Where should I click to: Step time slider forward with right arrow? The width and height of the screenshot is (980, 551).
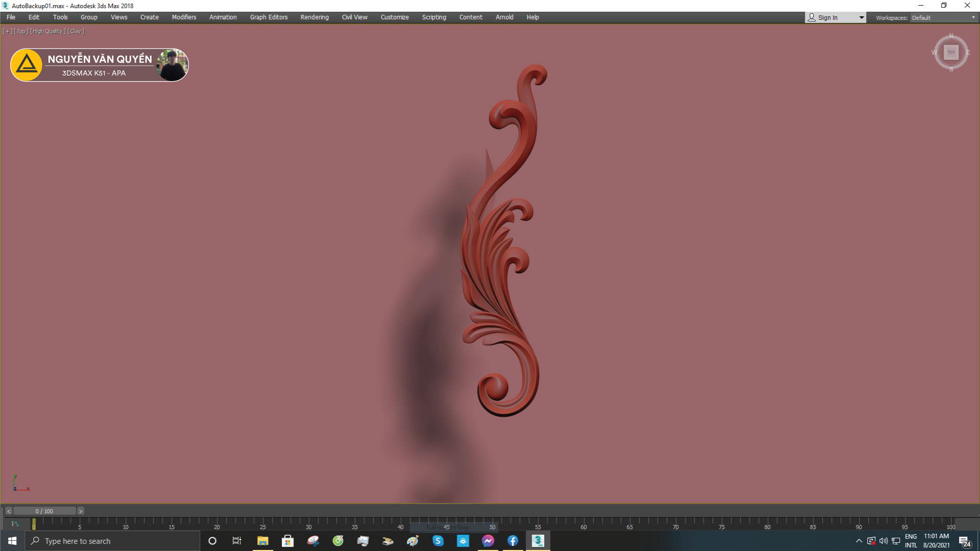coord(80,511)
